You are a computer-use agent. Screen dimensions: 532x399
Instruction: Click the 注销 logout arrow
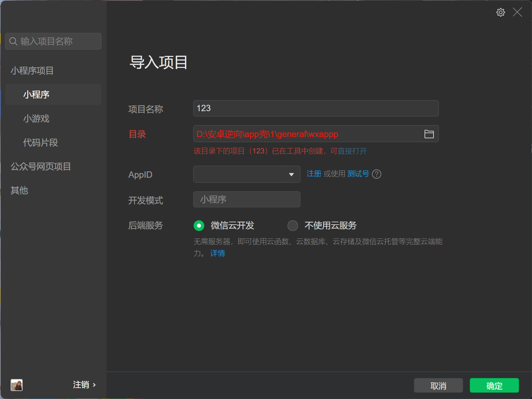[94, 385]
